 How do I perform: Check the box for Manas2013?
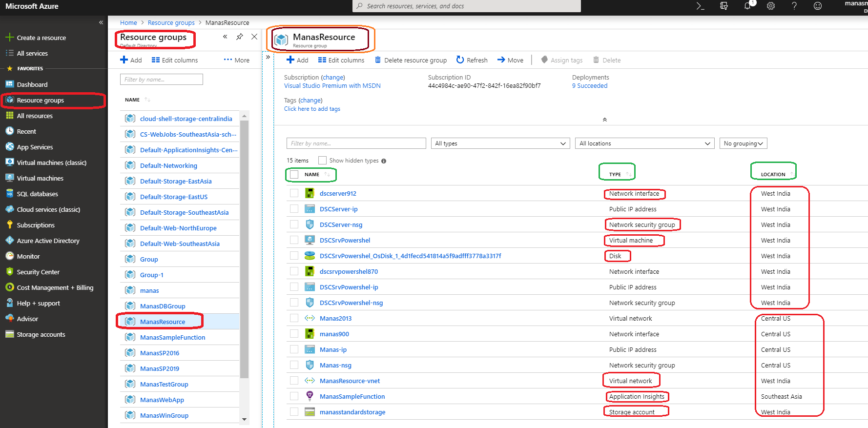(294, 318)
